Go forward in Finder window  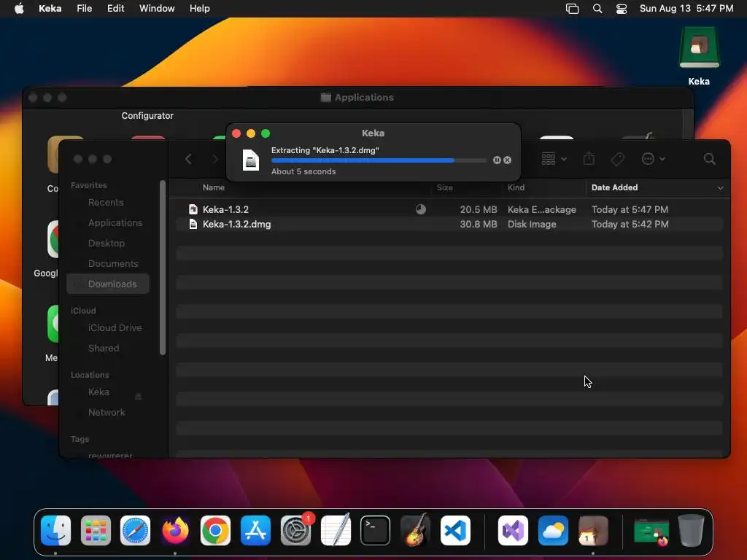pyautogui.click(x=215, y=159)
